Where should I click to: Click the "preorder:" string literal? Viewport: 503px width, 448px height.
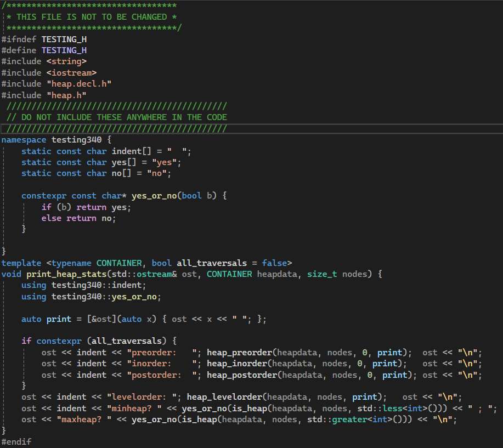tap(164, 353)
